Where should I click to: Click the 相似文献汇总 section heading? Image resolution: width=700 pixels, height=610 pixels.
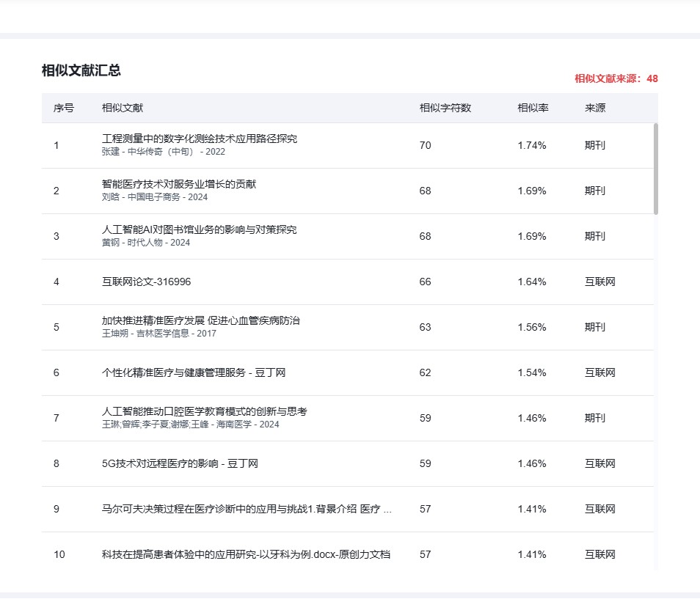[81, 70]
